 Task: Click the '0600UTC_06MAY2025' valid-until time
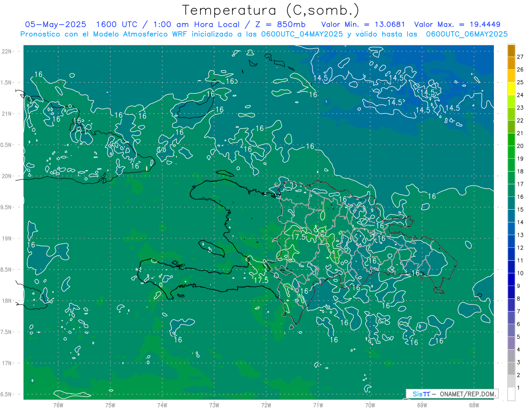point(467,34)
